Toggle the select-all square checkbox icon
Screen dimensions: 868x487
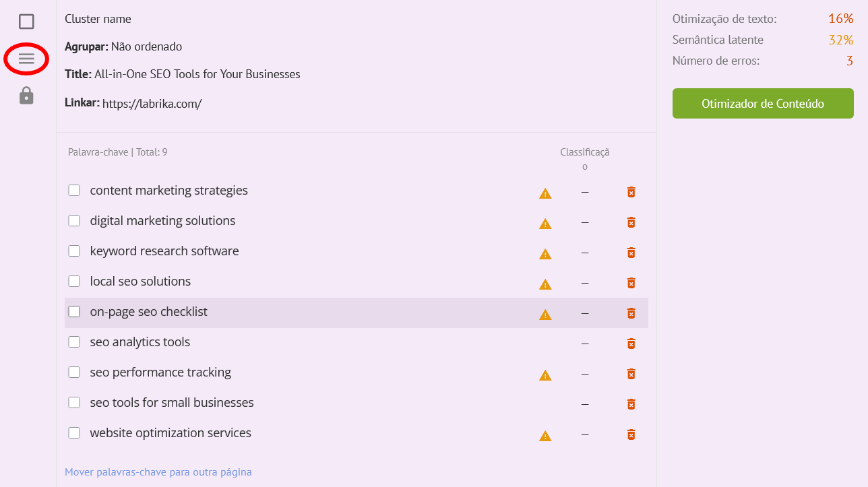[x=26, y=22]
